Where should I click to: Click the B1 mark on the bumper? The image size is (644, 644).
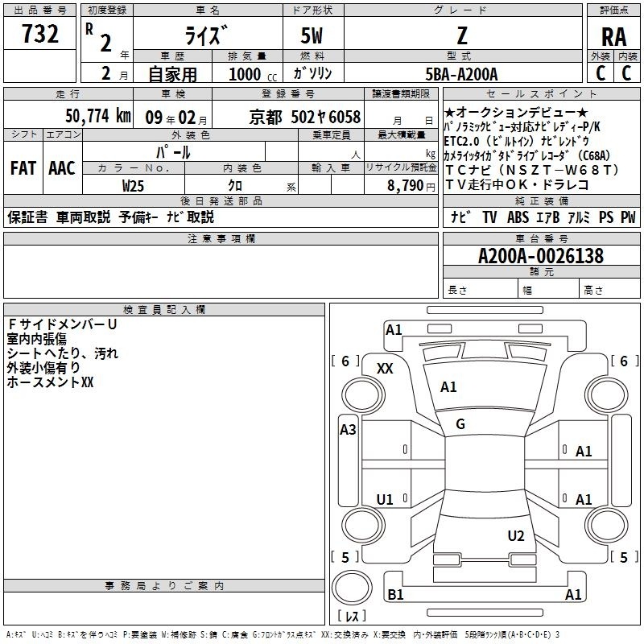395,595
